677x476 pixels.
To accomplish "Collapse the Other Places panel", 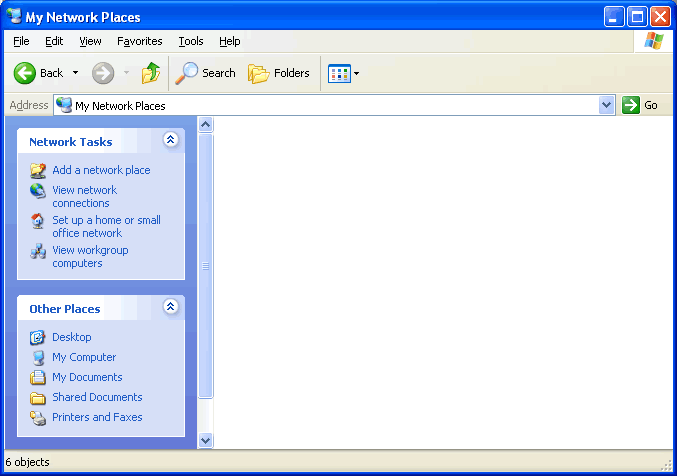I will pos(170,307).
